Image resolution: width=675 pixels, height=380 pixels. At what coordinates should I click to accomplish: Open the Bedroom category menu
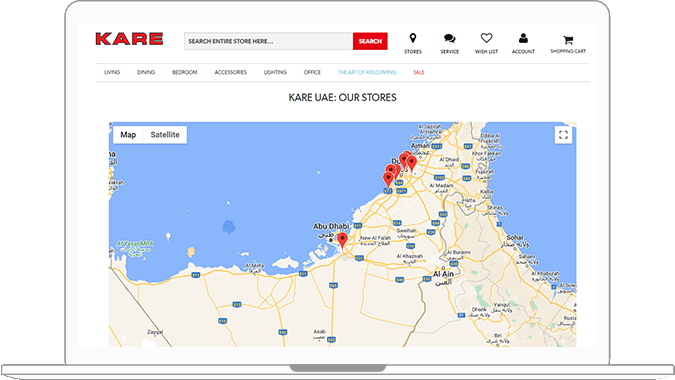tap(185, 72)
